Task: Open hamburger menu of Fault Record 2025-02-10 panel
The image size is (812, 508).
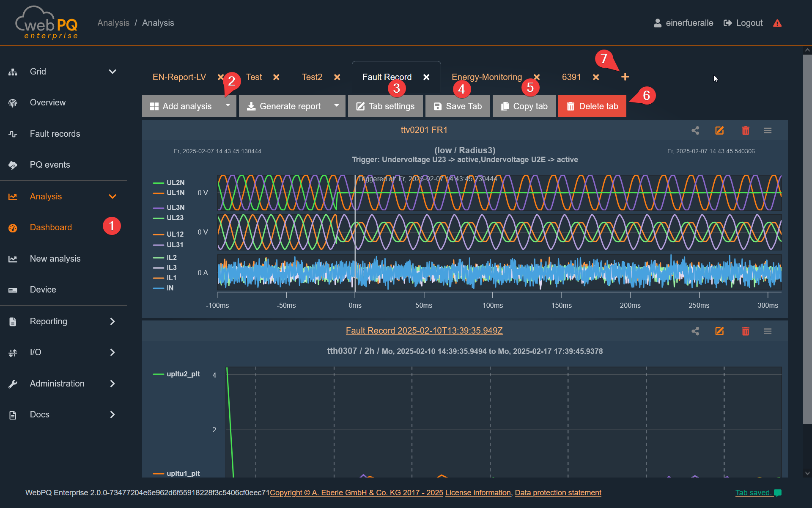Action: coord(768,331)
